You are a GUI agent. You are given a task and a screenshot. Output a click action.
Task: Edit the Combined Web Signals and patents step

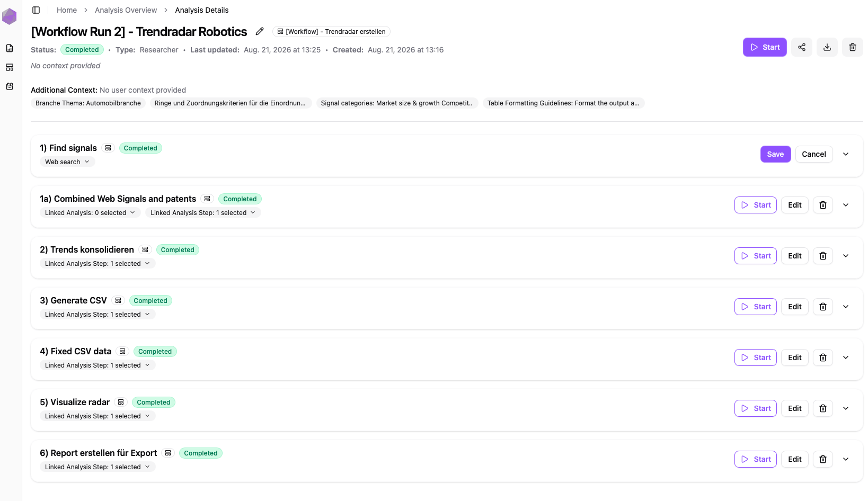(795, 205)
